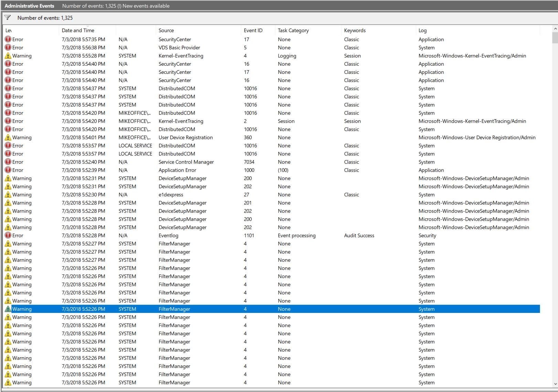The width and height of the screenshot is (558, 392).
Task: Sort events by the Source column header
Action: point(166,30)
